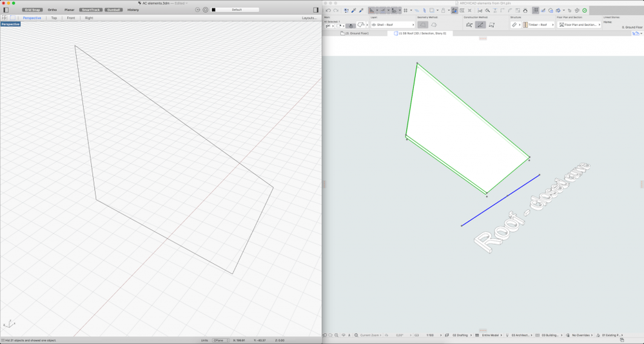The height and width of the screenshot is (344, 644).
Task: Click the black layer color swatch
Action: pyautogui.click(x=214, y=10)
